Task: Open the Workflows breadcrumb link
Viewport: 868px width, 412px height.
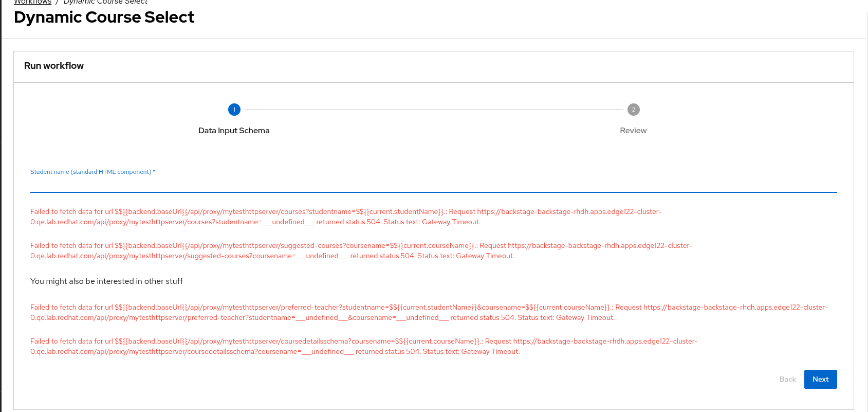Action: [x=32, y=2]
